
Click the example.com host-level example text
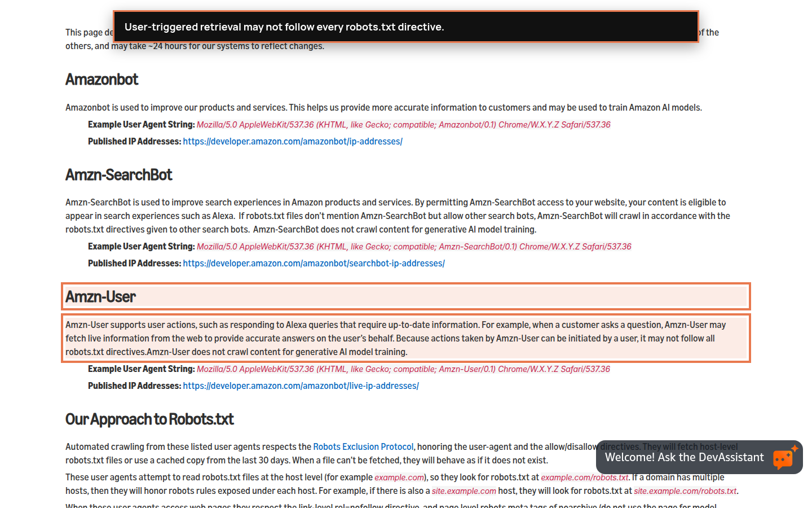[399, 478]
